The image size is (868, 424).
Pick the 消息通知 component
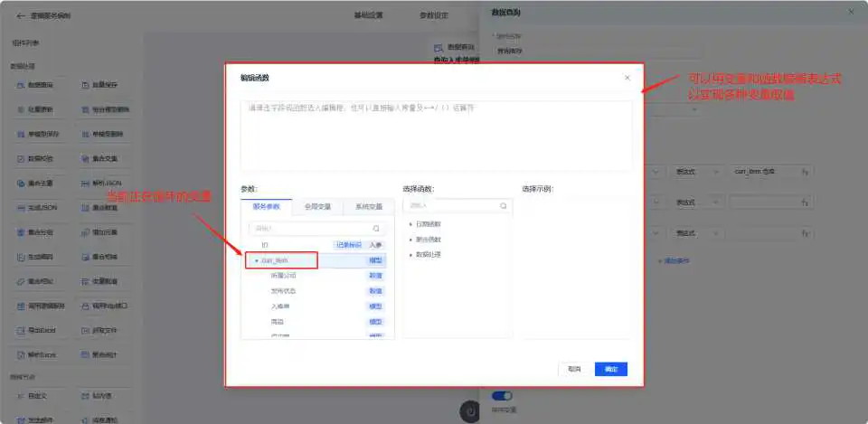click(102, 419)
